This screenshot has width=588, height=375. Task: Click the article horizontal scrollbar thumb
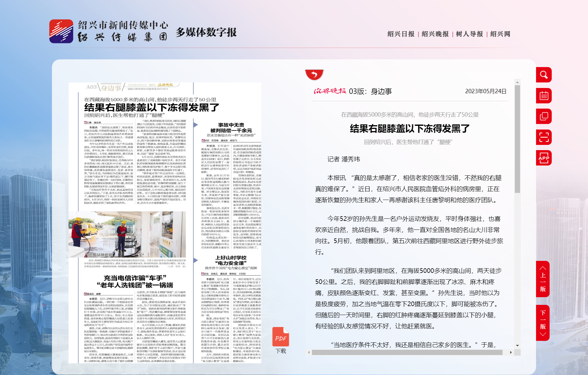(x=407, y=352)
